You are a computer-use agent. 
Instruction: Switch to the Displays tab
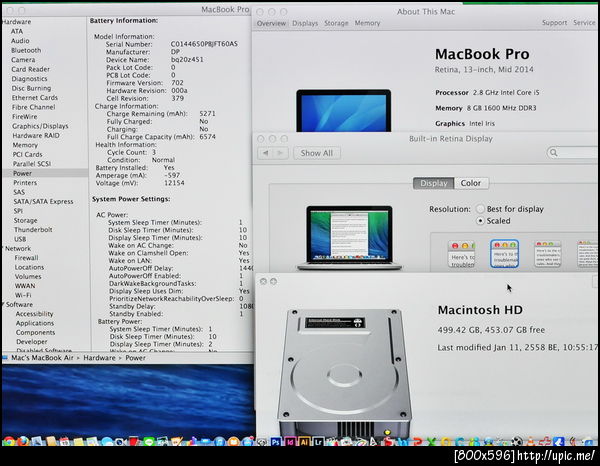point(305,23)
